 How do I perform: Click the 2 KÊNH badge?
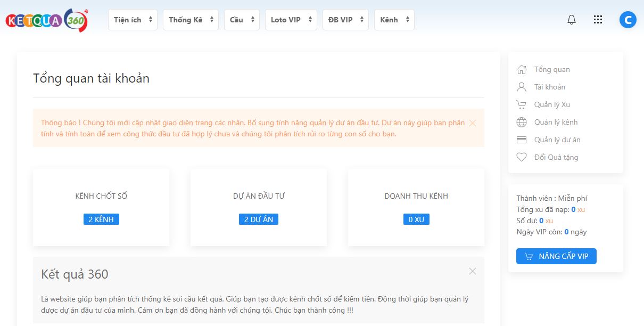point(101,219)
